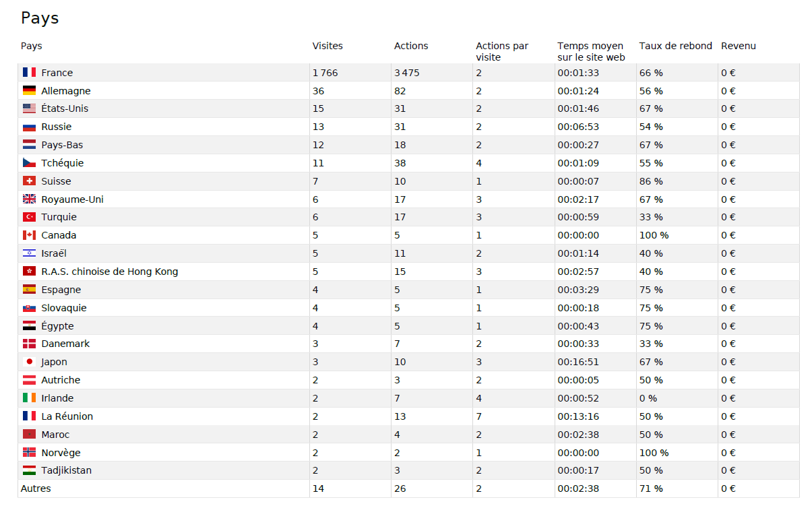The image size is (812, 506).
Task: Click the Canada flag icon
Action: click(29, 236)
